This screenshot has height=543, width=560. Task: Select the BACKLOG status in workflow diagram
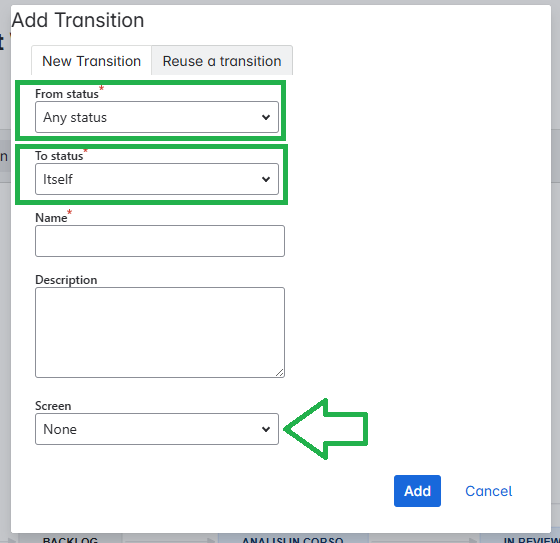(70, 539)
